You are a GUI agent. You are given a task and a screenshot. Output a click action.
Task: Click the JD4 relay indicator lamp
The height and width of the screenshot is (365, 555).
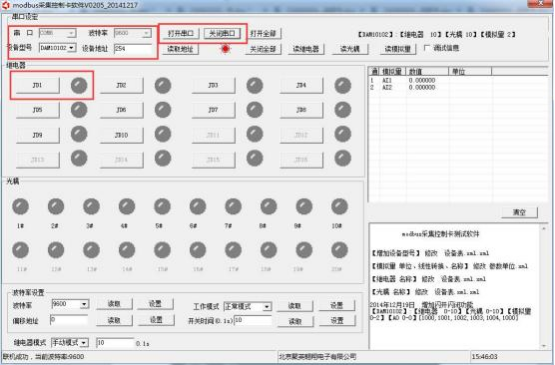tap(343, 85)
